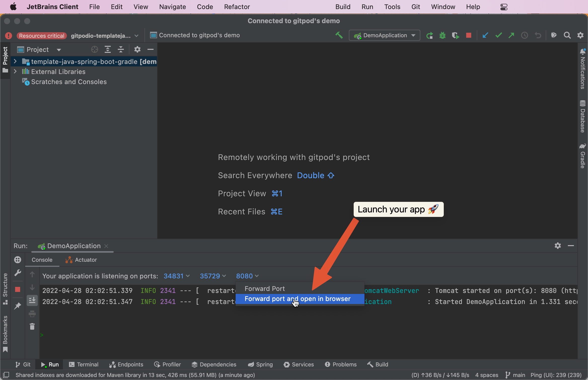Pin the Run tab with pin icon
Screen dimensions: 588x380
pos(18,306)
